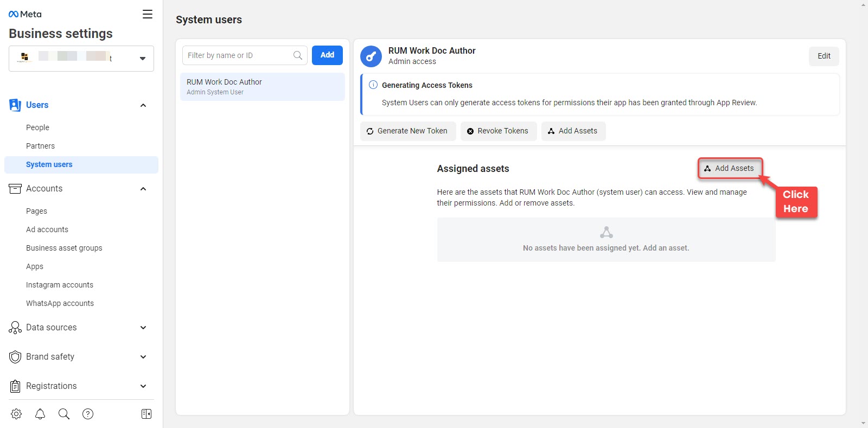Click the page vertical scrollbar down arrow
The height and width of the screenshot is (428, 868).
(863, 423)
